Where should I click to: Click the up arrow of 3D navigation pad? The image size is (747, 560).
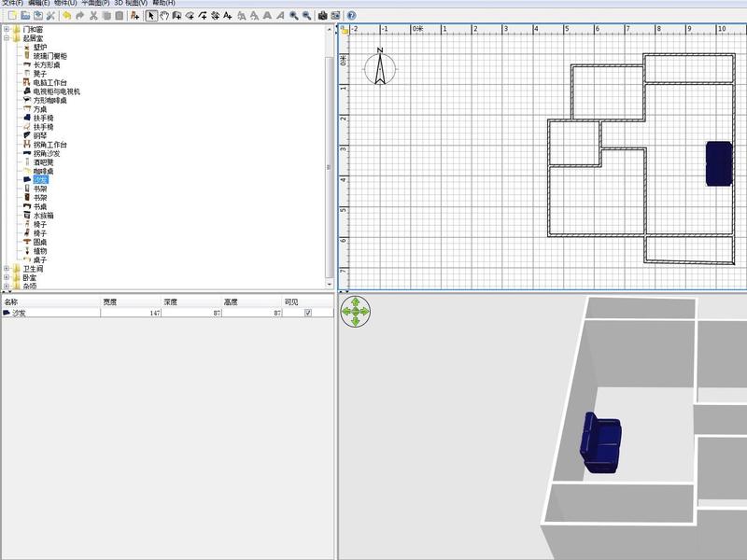[355, 301]
